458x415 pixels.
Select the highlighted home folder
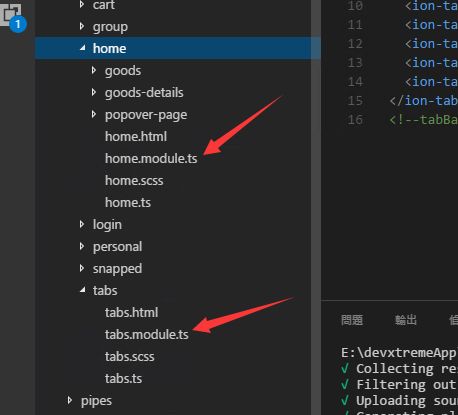click(x=178, y=48)
